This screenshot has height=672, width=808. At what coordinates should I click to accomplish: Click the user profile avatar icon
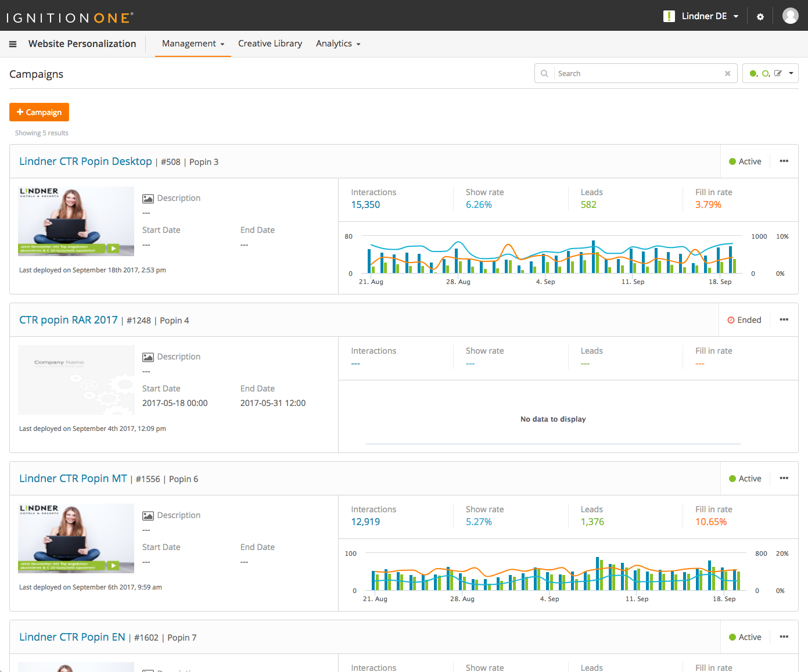point(791,16)
